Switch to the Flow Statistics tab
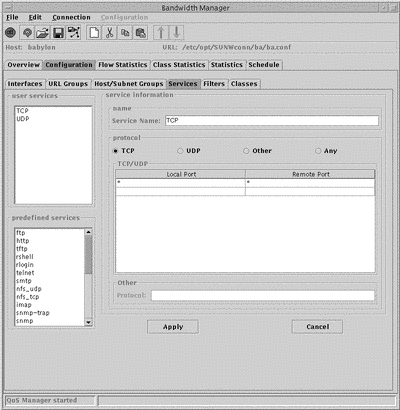Image resolution: width=400 pixels, height=410 pixels. pos(123,65)
